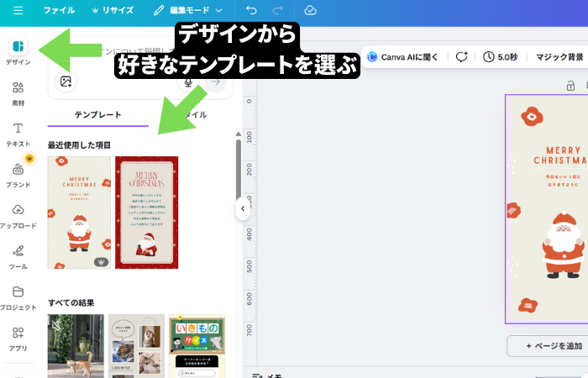Image resolution: width=588 pixels, height=378 pixels.
Task: Open the プロジェクト folder panel
Action: click(18, 298)
